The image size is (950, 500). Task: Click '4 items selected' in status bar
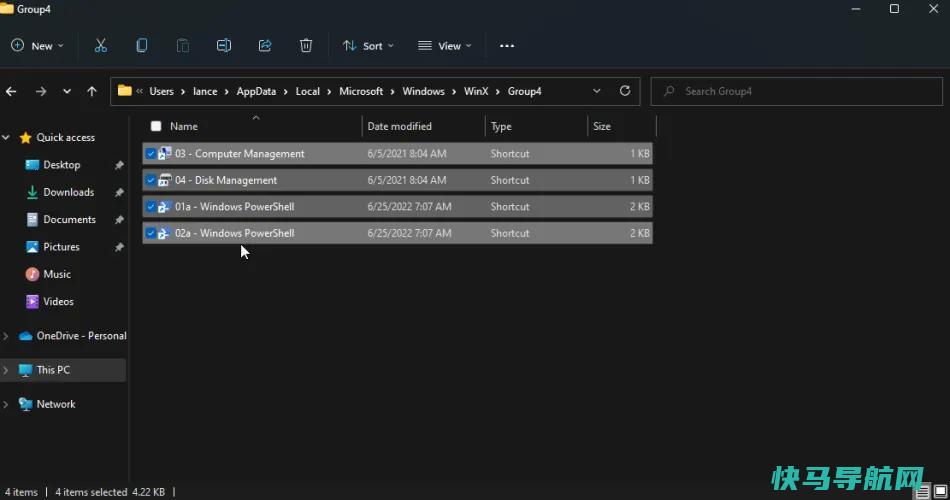[x=91, y=492]
